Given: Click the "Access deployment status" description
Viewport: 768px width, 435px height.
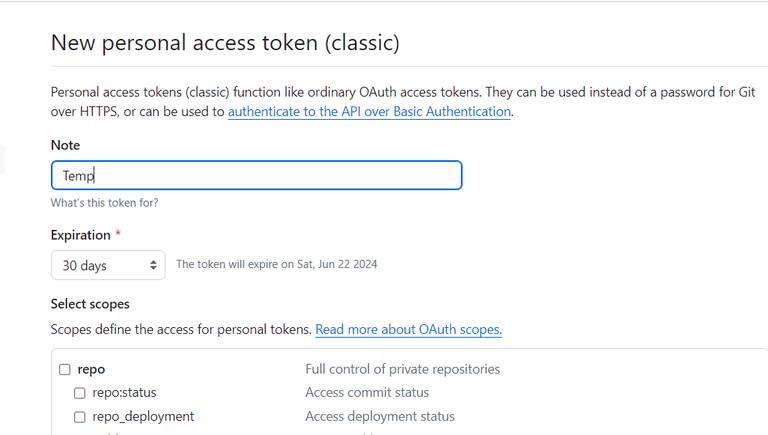Looking at the screenshot, I should 380,417.
